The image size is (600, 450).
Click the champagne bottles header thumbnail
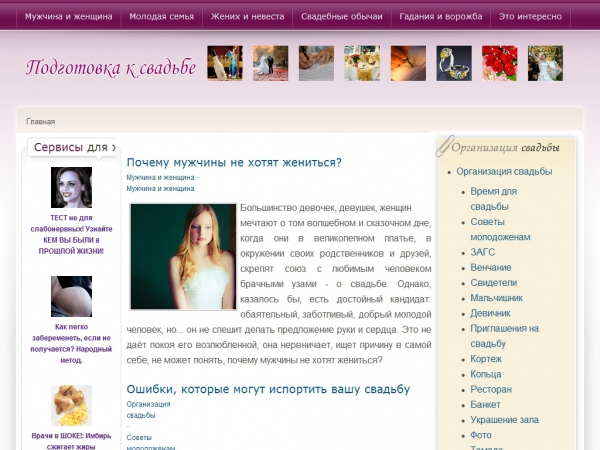[225, 63]
